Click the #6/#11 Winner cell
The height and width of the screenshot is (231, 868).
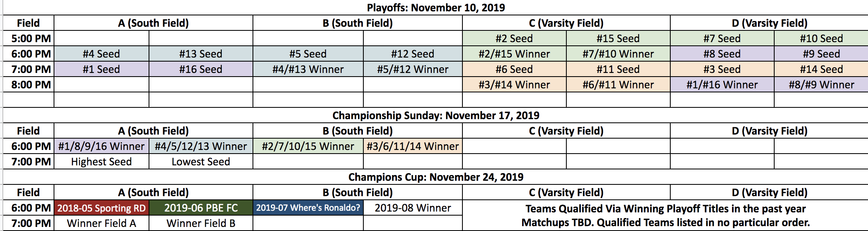tap(618, 85)
